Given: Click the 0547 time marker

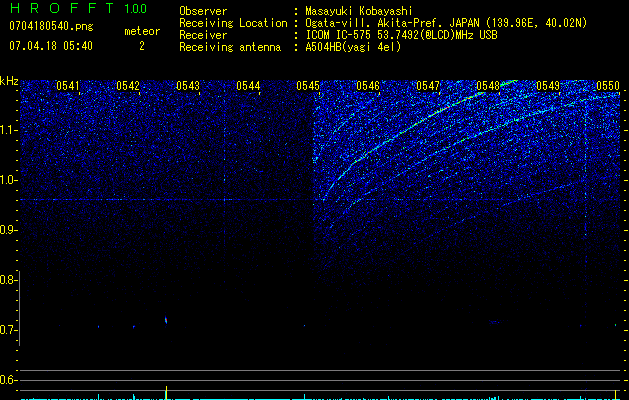Looking at the screenshot, I should coord(428,86).
